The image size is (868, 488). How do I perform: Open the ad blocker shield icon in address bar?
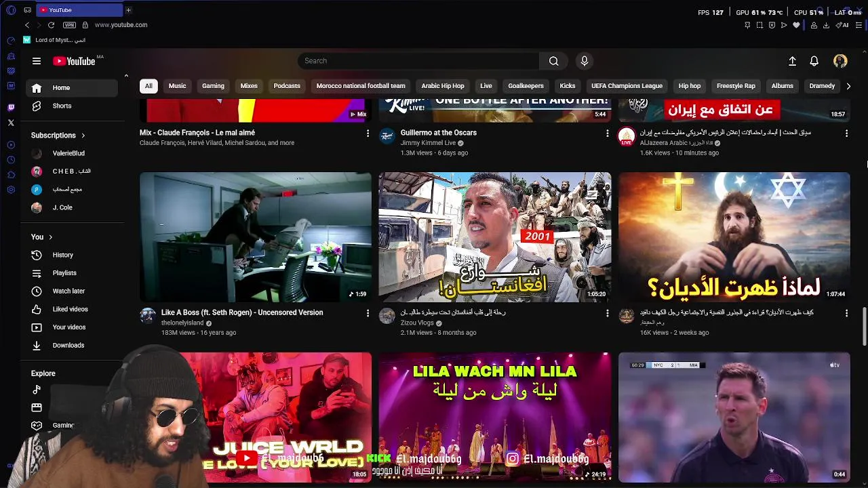pyautogui.click(x=772, y=25)
